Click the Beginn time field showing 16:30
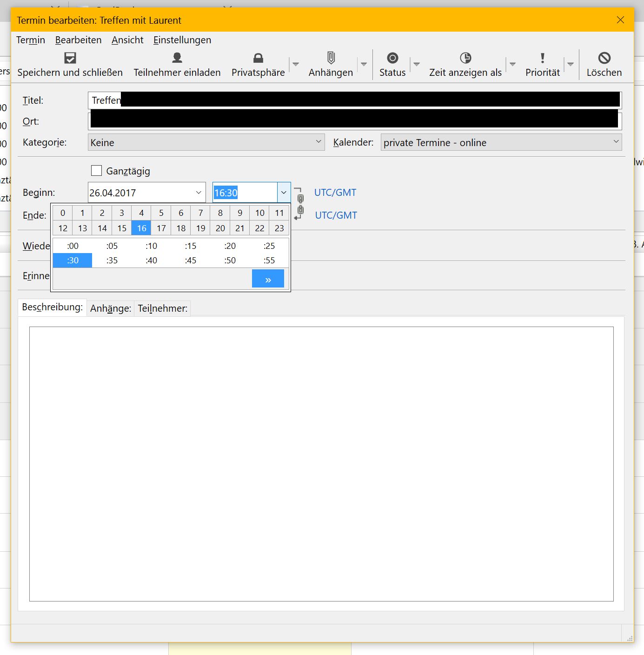The width and height of the screenshot is (644, 655). pyautogui.click(x=245, y=193)
